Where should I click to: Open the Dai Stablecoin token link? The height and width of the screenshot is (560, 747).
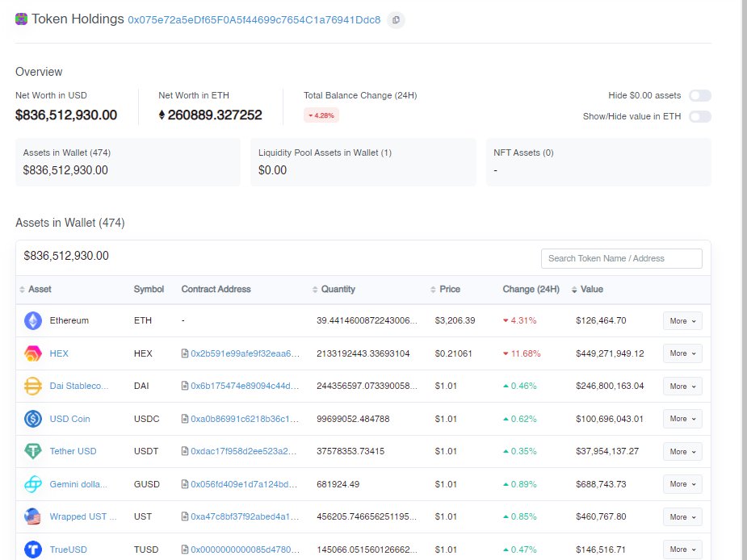tap(79, 386)
